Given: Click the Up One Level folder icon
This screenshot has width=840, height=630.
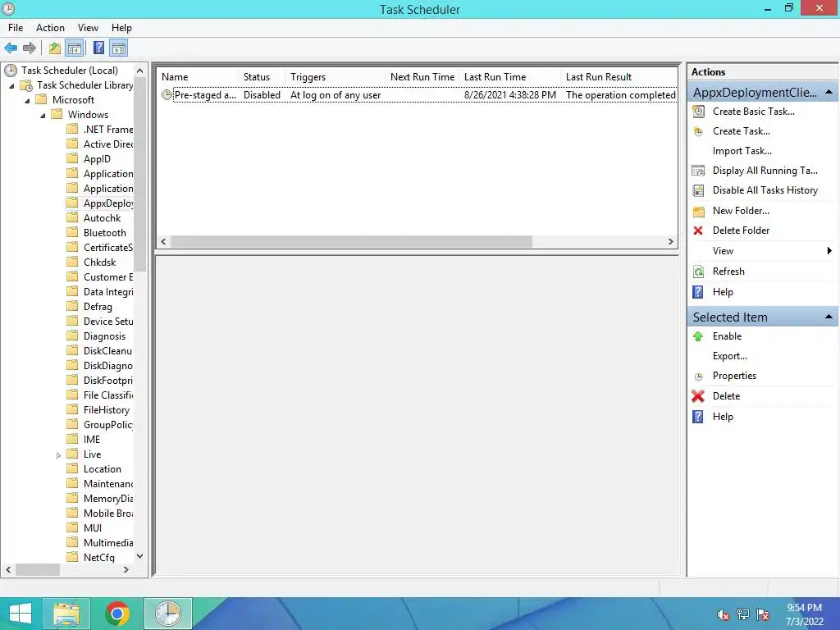Looking at the screenshot, I should point(55,48).
